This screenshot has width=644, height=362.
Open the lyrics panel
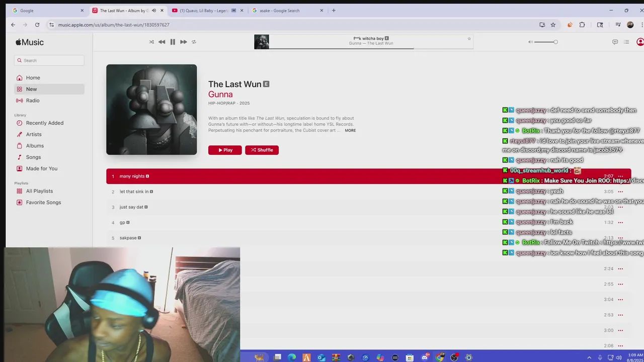click(615, 42)
